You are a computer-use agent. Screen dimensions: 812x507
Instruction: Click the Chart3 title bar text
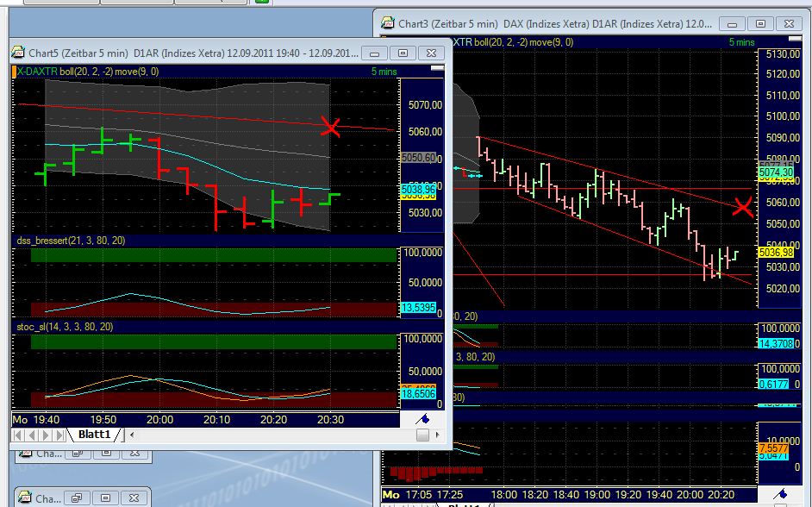554,24
